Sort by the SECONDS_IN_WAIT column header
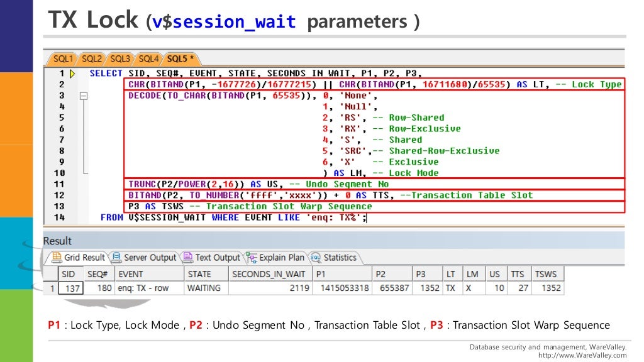The width and height of the screenshot is (644, 362). coord(270,274)
